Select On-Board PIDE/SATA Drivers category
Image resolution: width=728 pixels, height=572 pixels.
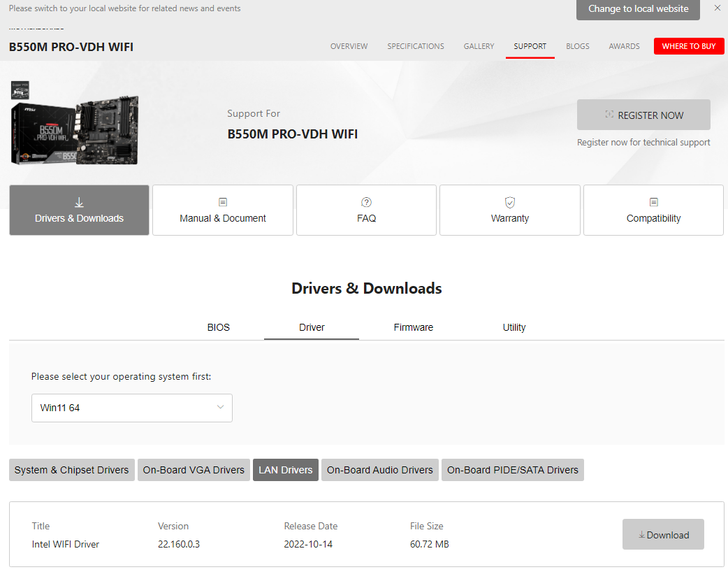click(x=513, y=470)
